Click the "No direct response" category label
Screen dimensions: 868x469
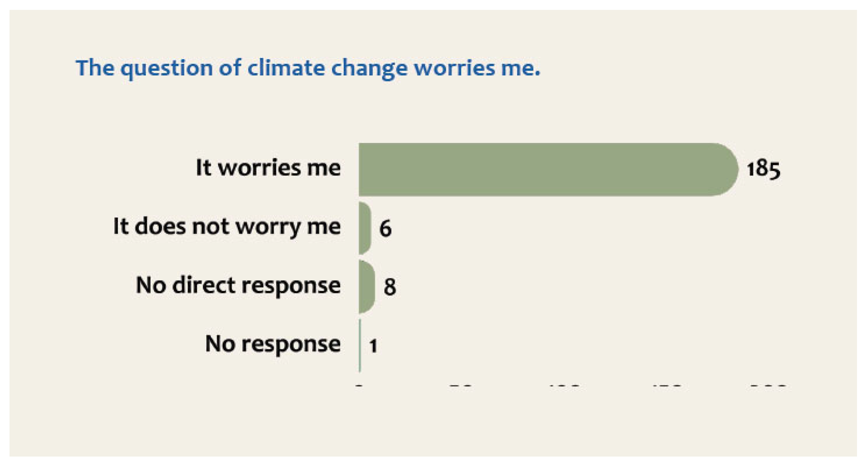(x=238, y=285)
